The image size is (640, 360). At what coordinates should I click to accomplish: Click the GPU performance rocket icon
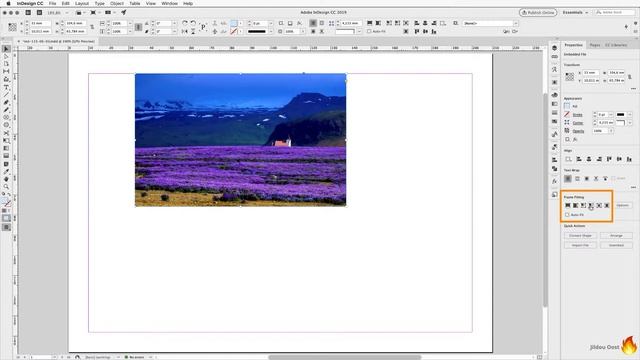(124, 12)
